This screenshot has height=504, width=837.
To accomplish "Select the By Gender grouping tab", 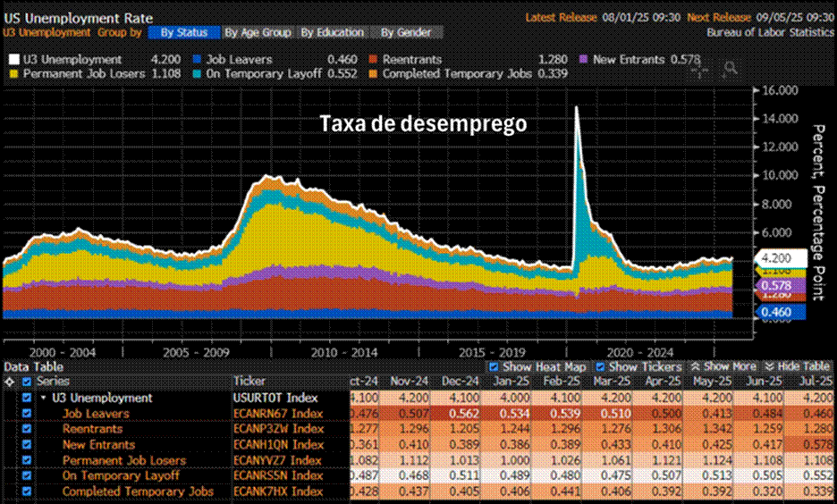I will coord(405,33).
